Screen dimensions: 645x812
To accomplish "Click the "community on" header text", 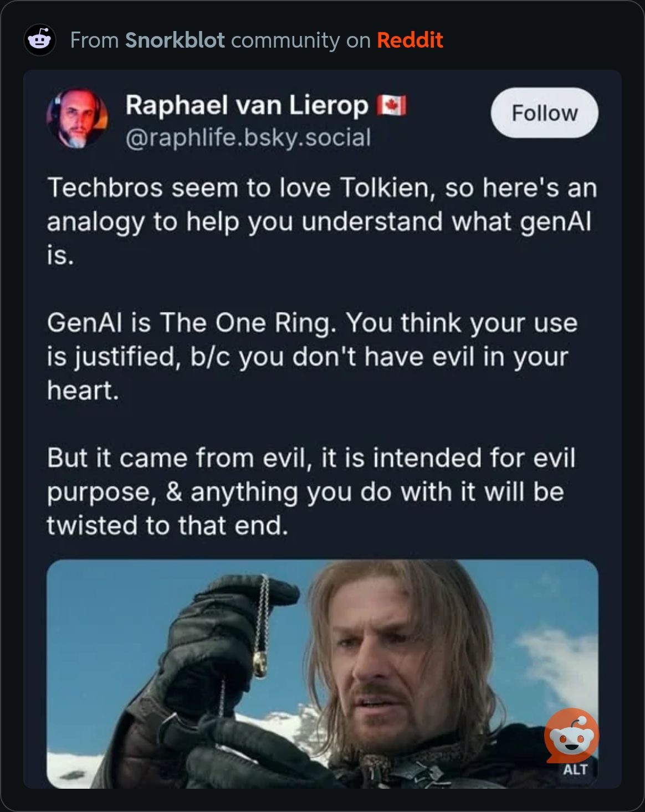I will click(300, 40).
